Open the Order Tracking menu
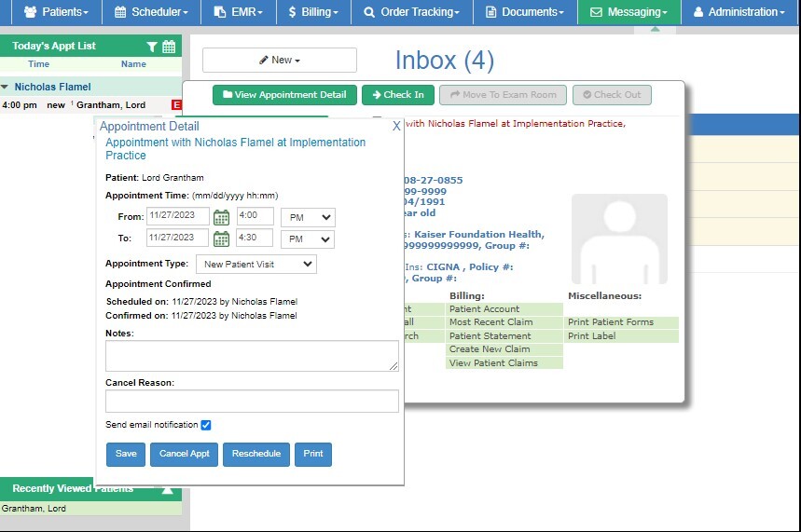This screenshot has width=801, height=532. coord(411,12)
